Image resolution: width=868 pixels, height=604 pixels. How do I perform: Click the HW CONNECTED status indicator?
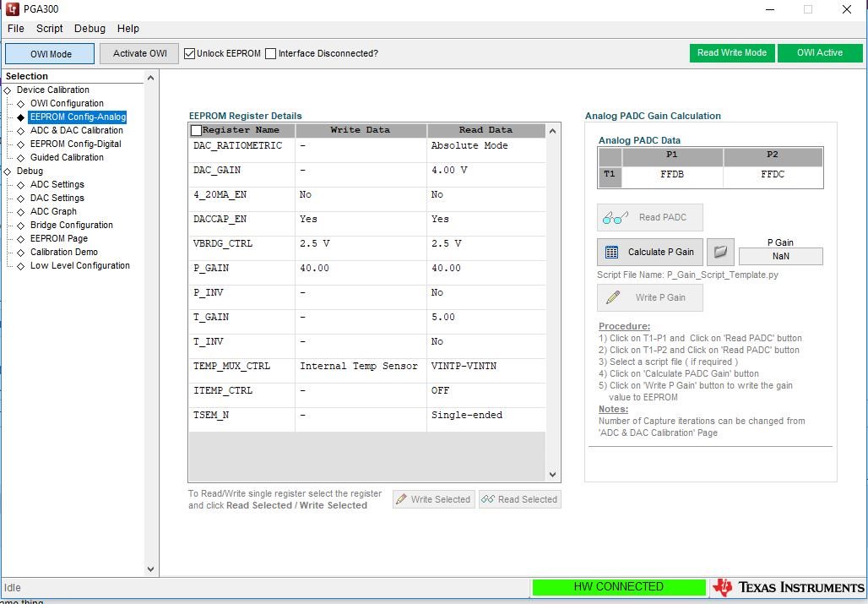pos(618,587)
